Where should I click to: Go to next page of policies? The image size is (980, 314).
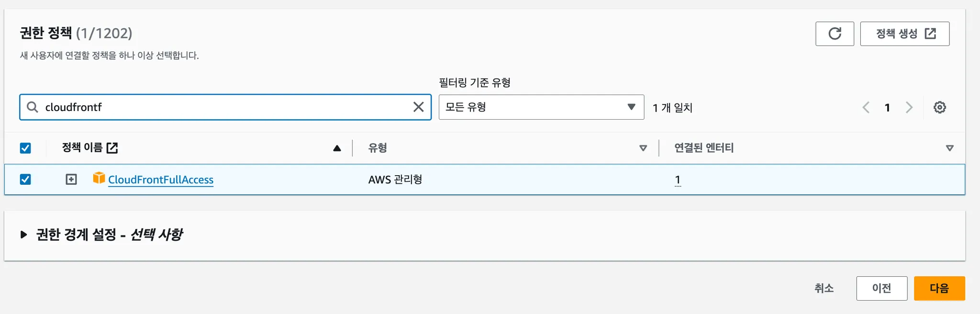909,107
